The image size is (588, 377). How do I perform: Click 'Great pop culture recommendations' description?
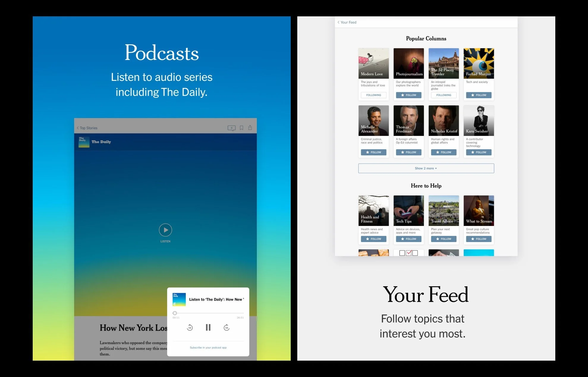pyautogui.click(x=478, y=231)
